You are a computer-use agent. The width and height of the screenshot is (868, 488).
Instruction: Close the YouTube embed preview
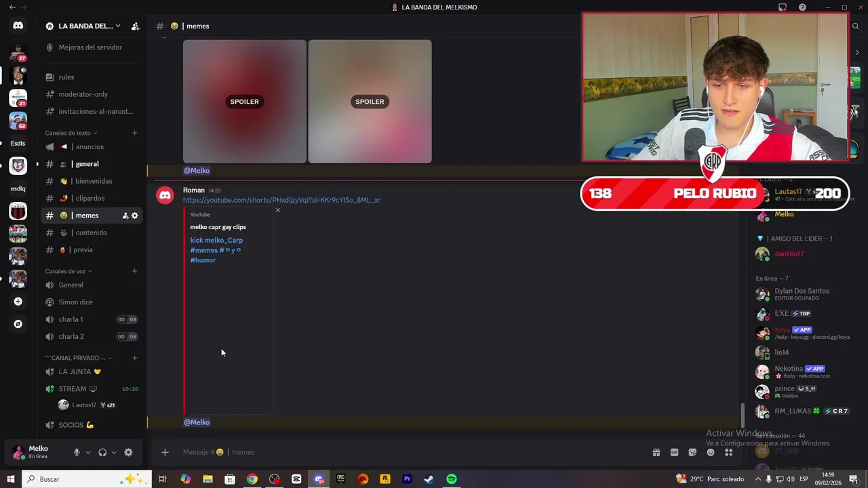point(277,210)
